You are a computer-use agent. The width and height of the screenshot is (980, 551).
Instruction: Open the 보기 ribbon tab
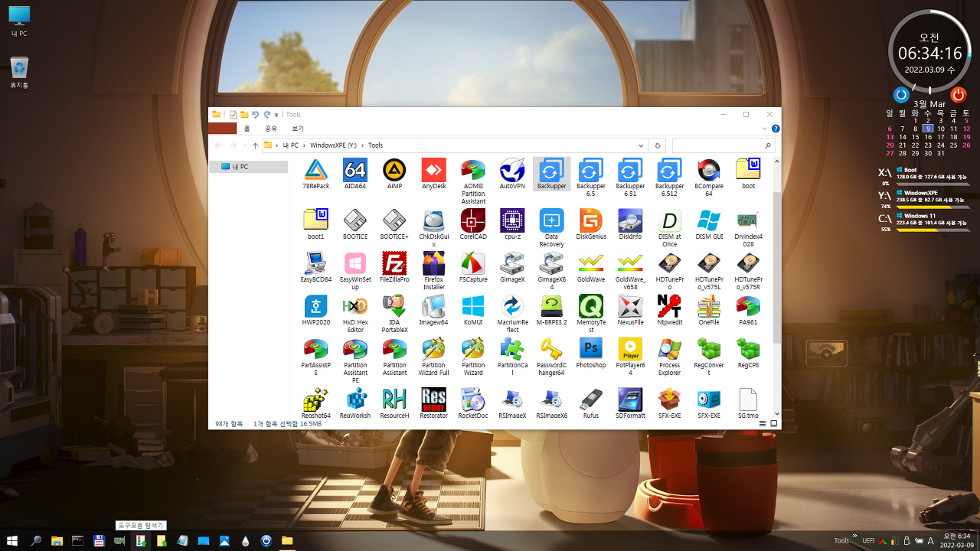pos(298,129)
